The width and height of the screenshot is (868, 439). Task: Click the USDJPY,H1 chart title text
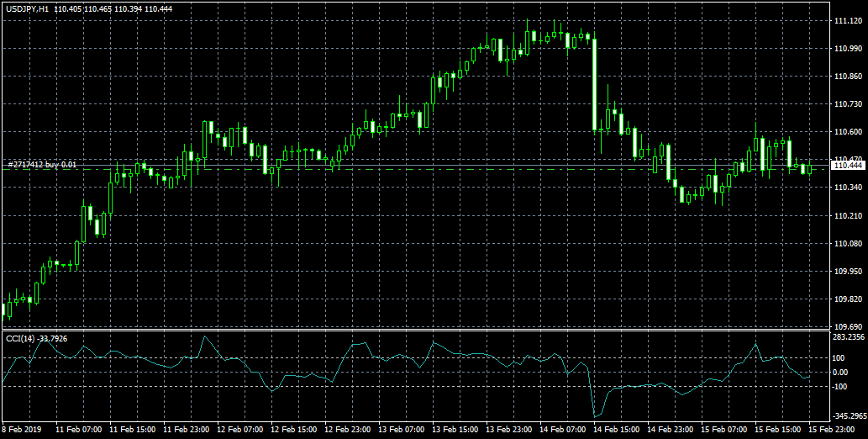[x=27, y=7]
